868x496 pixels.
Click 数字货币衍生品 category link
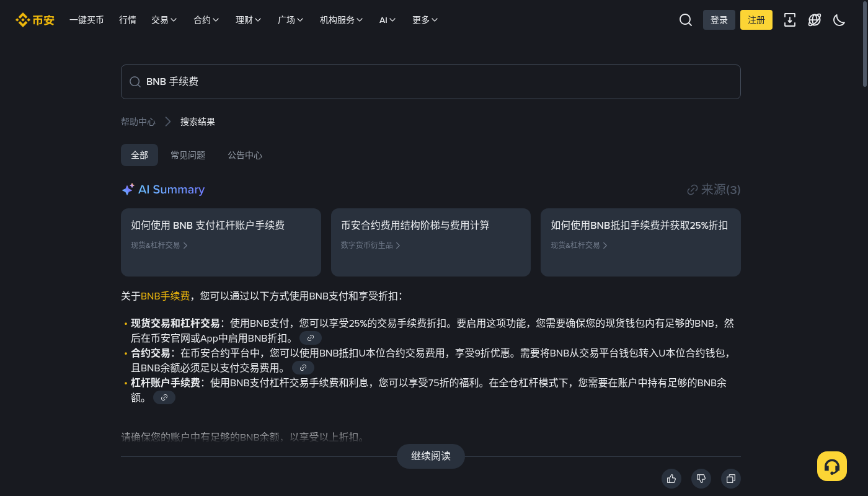tap(371, 246)
